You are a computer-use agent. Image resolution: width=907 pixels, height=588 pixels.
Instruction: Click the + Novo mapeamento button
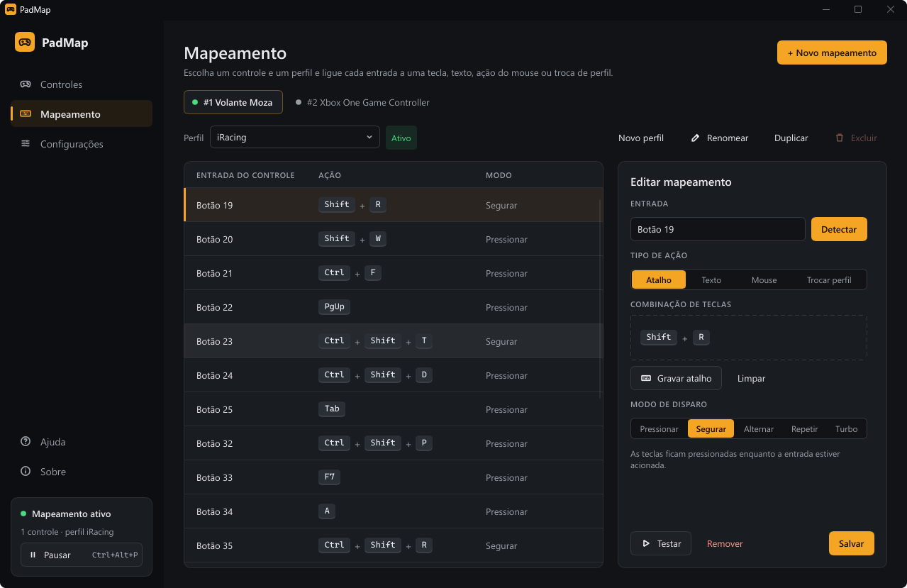(832, 52)
